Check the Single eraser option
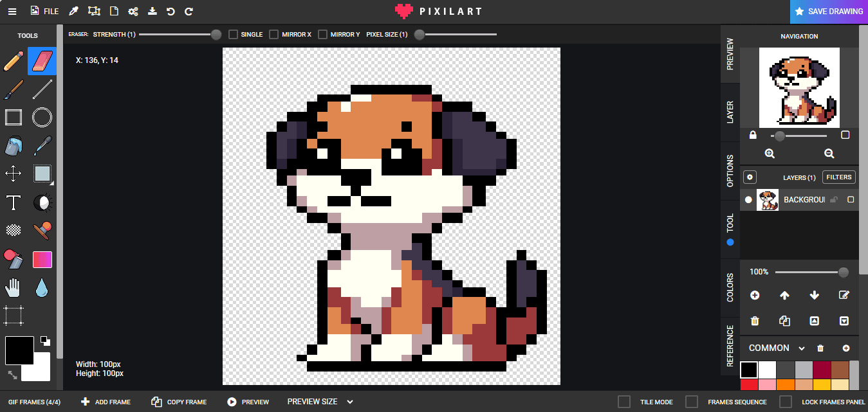The height and width of the screenshot is (412, 868). tap(234, 34)
